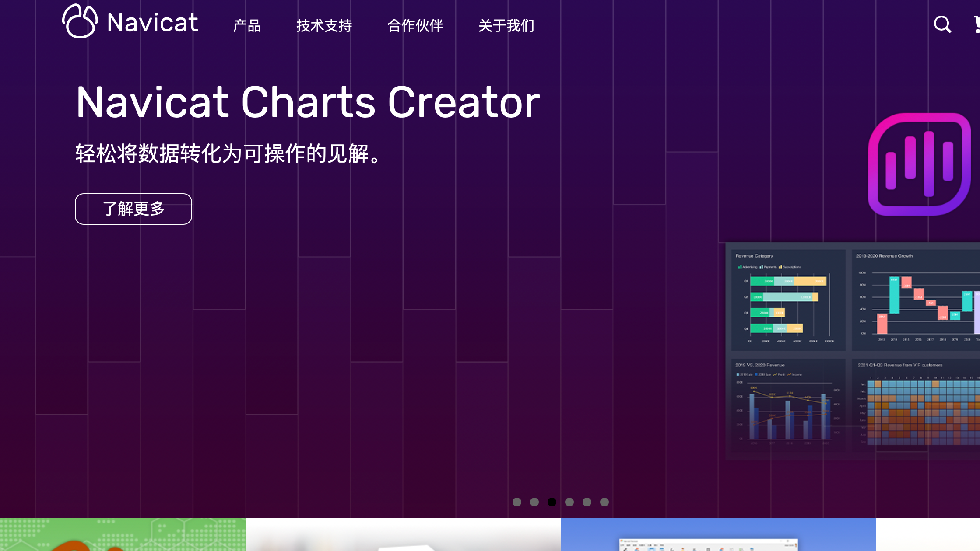Open the blue banner tile below
980x551 pixels.
pos(718,534)
